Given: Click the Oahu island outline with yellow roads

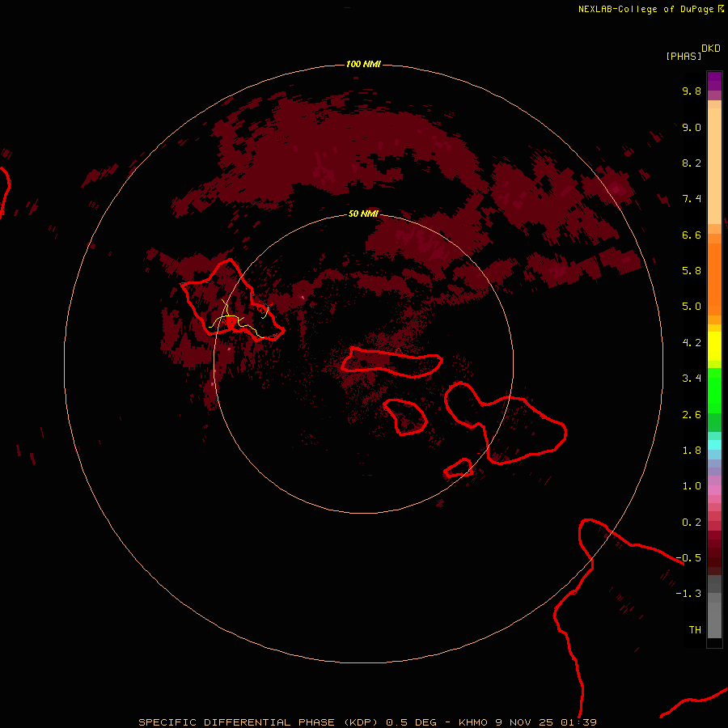Looking at the screenshot, I should (x=232, y=300).
